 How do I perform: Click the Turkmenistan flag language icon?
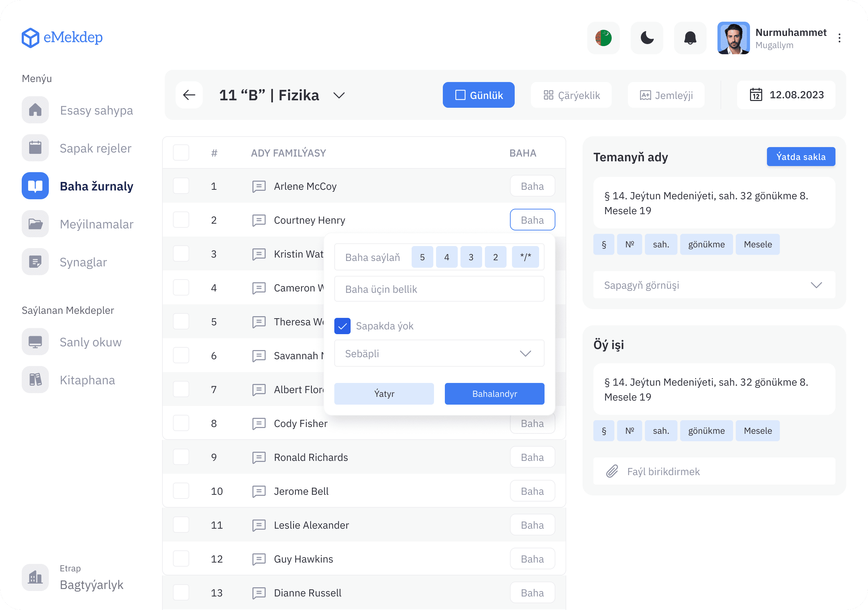click(604, 38)
